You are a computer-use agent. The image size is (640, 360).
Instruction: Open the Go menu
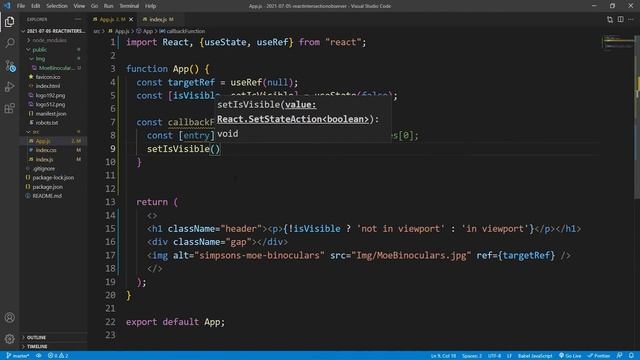(x=94, y=6)
